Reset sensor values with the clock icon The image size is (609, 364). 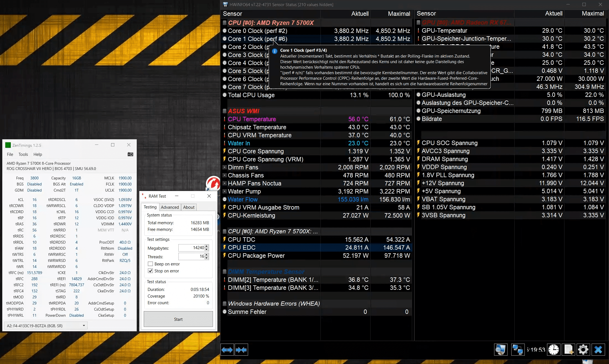554,350
